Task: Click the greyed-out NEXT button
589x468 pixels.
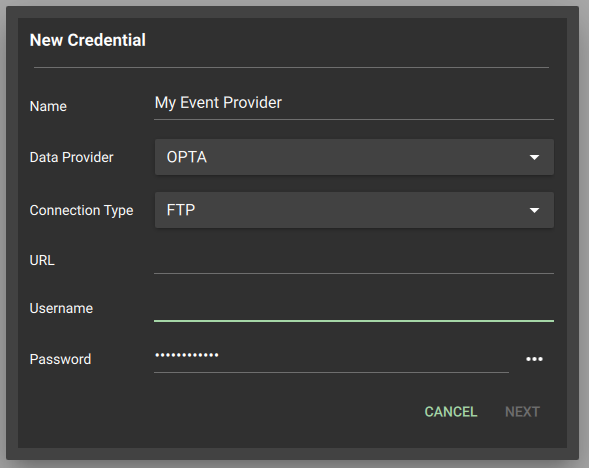Action: pyautogui.click(x=523, y=412)
